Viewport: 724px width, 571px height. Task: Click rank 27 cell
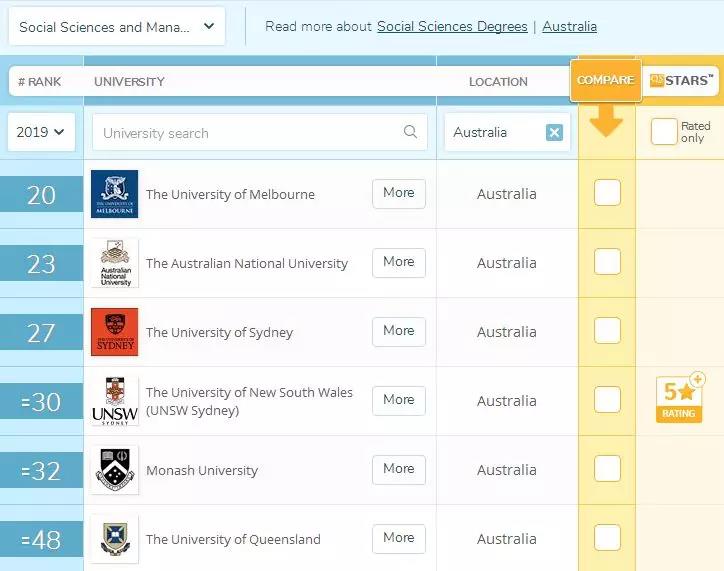[x=42, y=332]
